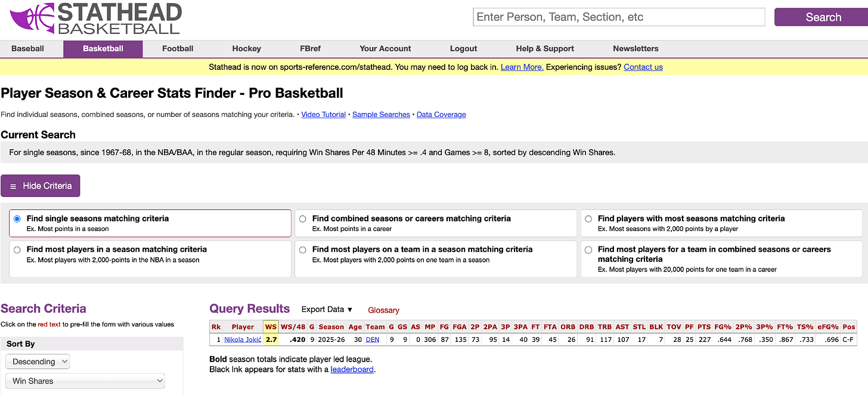Sort by the MP column header
This screenshot has width=868, height=395.
tap(430, 326)
